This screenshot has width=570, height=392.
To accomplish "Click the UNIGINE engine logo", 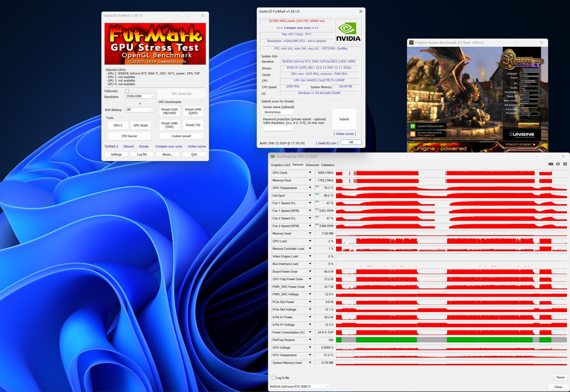I will (522, 134).
